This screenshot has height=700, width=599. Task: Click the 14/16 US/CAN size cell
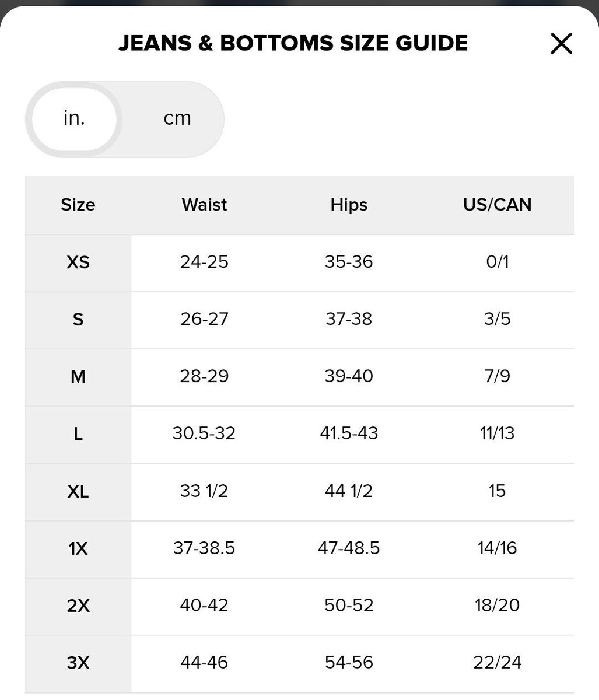click(497, 548)
